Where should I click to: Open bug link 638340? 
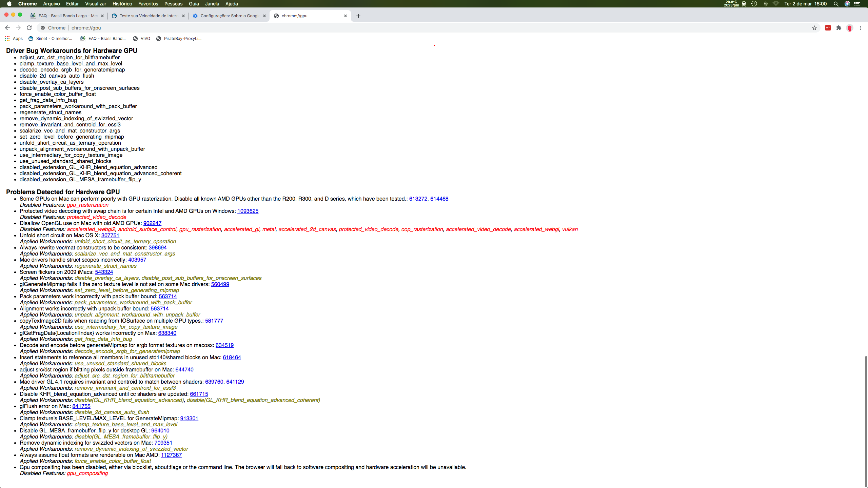(x=167, y=333)
